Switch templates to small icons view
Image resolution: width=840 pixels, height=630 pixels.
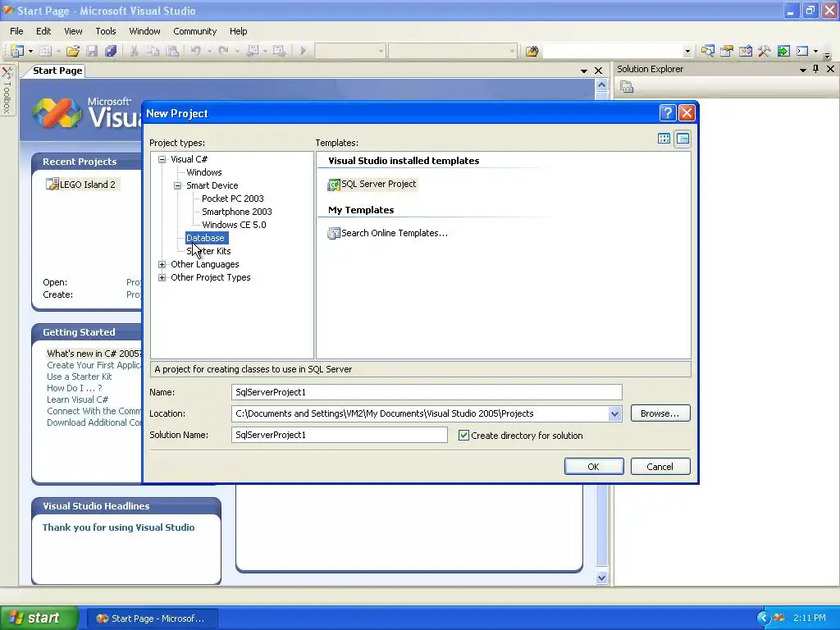682,139
